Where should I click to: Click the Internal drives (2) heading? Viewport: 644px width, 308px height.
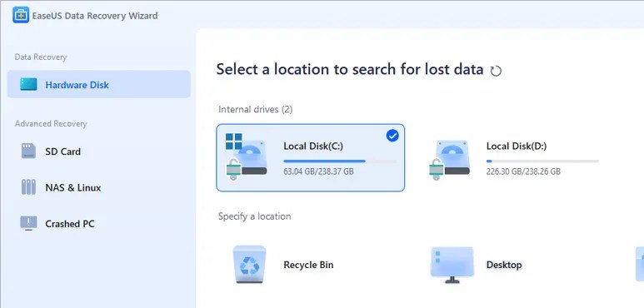click(256, 110)
